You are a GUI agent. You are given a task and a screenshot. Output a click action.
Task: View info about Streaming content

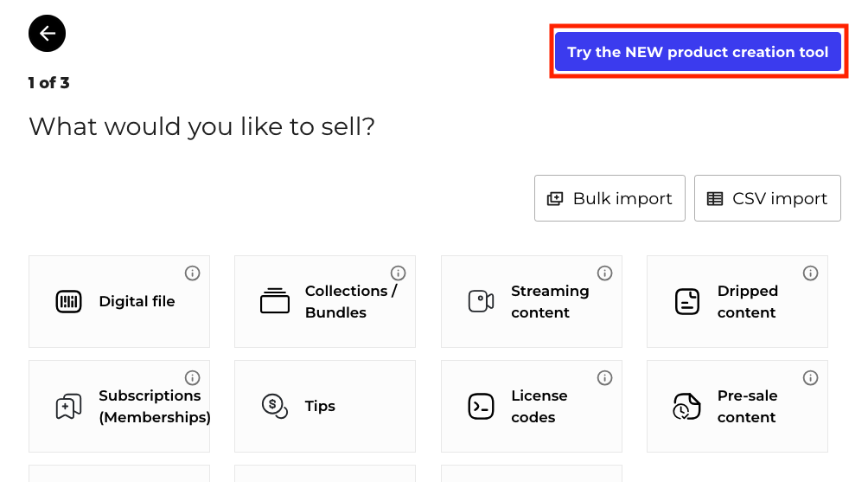(x=605, y=273)
